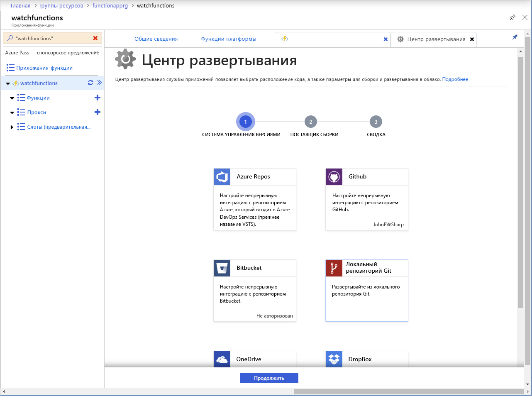Open the Azure Pass subscription dropdown

point(53,53)
